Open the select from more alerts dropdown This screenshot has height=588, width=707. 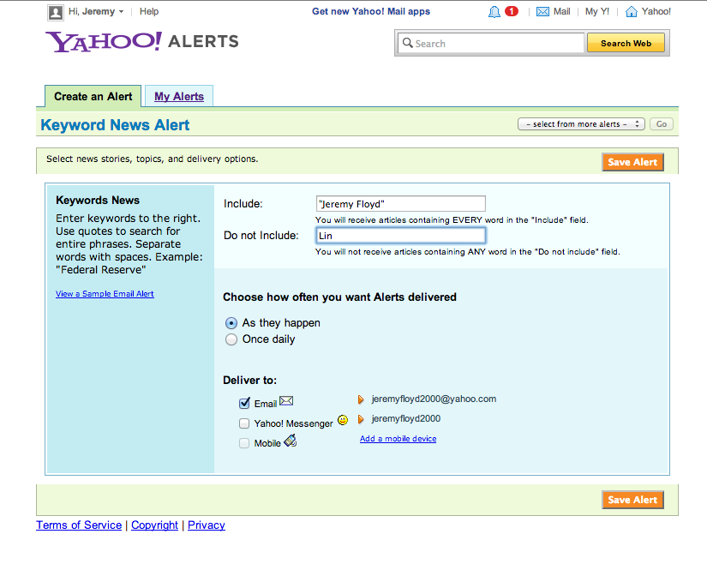click(x=581, y=124)
